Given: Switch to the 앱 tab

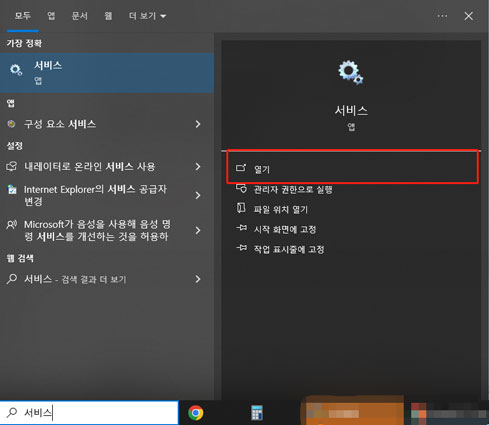Looking at the screenshot, I should pyautogui.click(x=51, y=16).
